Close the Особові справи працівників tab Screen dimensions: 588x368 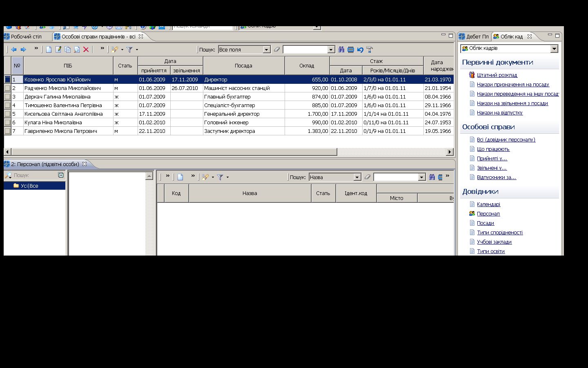pyautogui.click(x=141, y=36)
